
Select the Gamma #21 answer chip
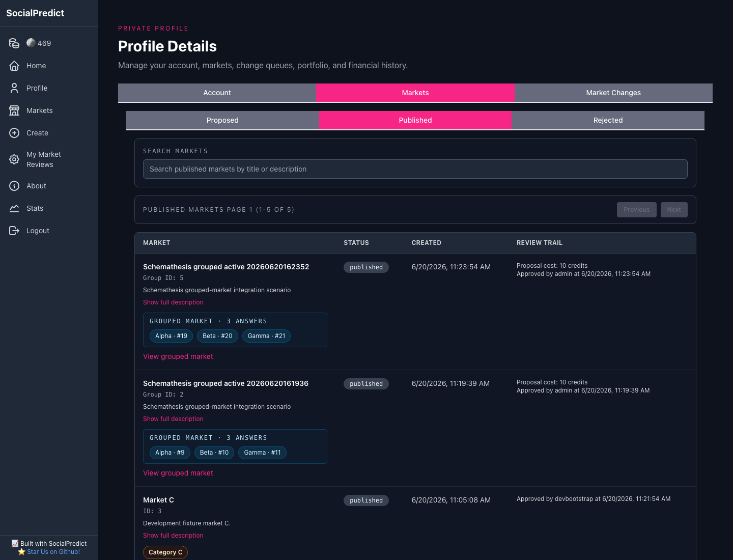coord(266,336)
